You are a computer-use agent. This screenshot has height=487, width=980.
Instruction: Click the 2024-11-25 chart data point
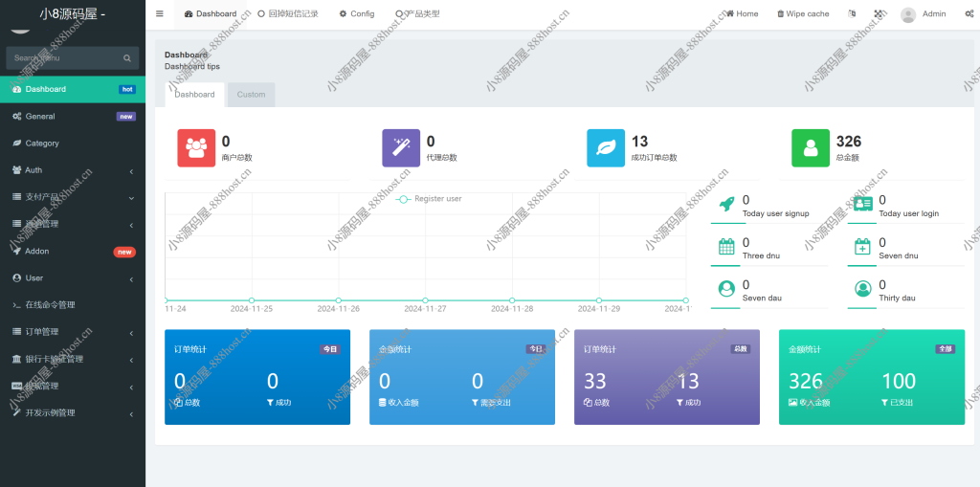coord(252,300)
